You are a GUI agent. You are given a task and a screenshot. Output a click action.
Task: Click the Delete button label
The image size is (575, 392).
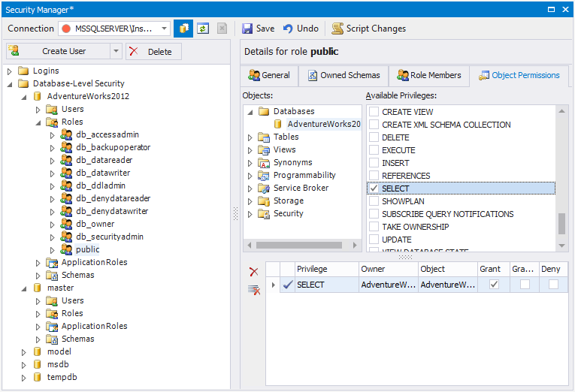tap(159, 52)
